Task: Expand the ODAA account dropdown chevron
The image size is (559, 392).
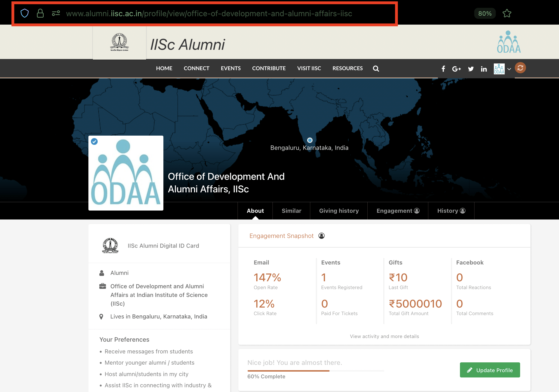Action: point(509,69)
